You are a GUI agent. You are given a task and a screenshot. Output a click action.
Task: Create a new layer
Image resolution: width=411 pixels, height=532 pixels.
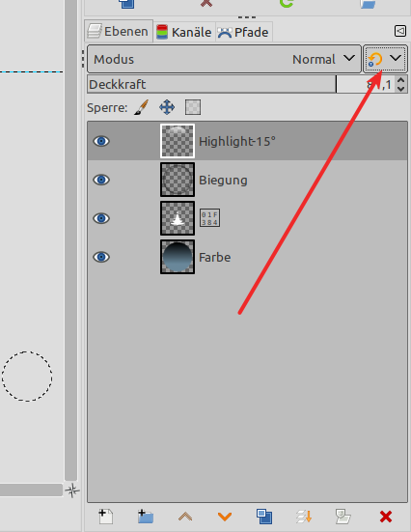click(106, 517)
